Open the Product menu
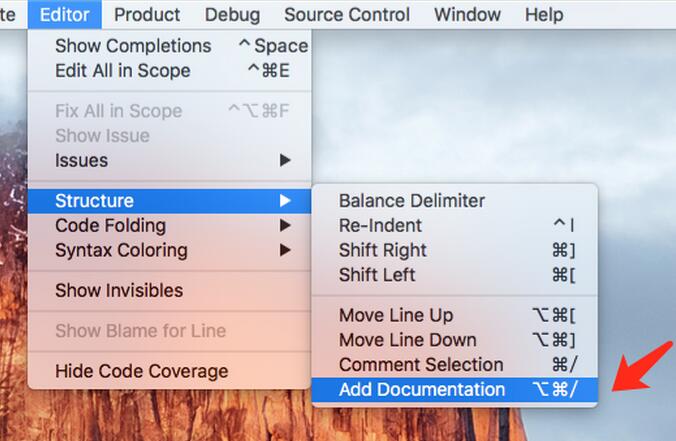Screen dimensions: 676x441 click(x=147, y=15)
